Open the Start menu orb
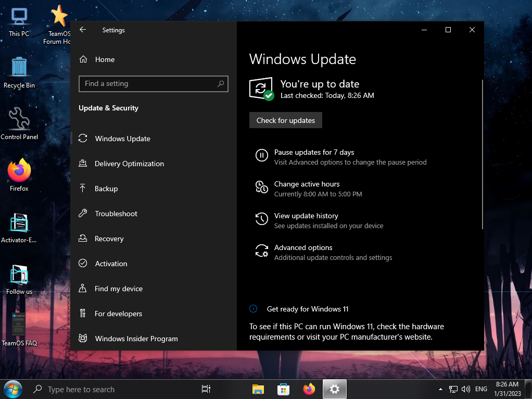Image resolution: width=532 pixels, height=399 pixels. coord(13,389)
